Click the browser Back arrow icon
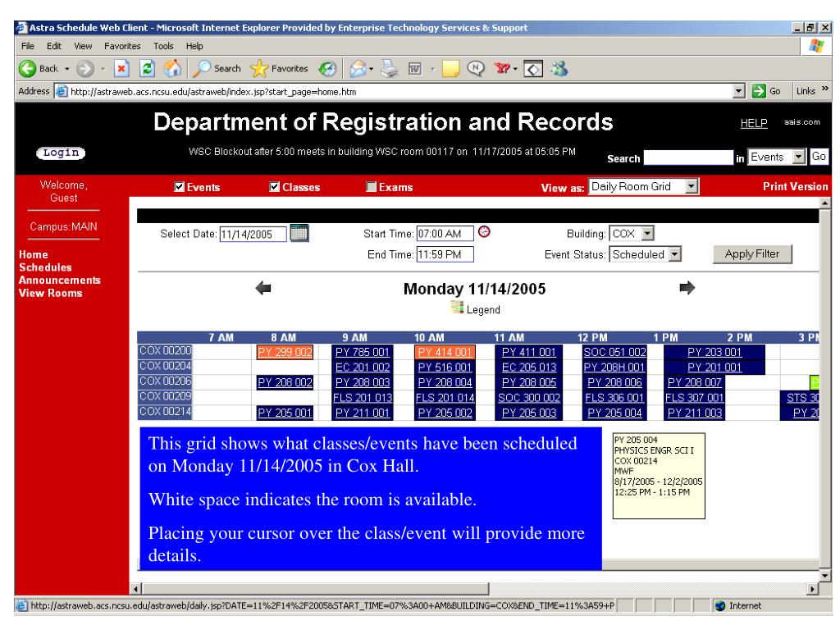Viewport: 840px width, 630px height. (27, 69)
